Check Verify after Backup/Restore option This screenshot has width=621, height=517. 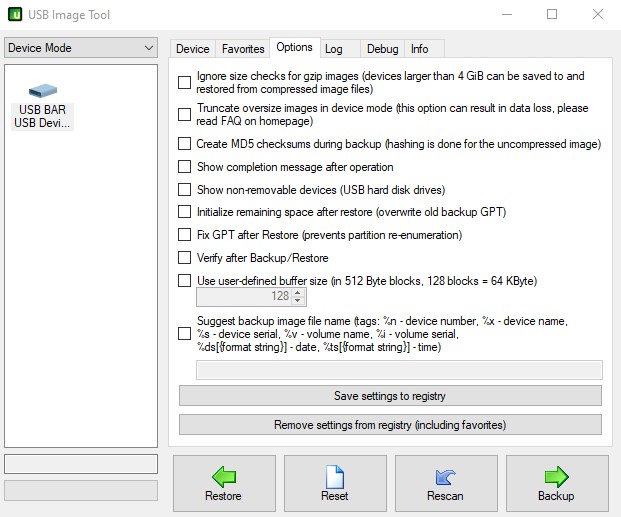pos(184,258)
